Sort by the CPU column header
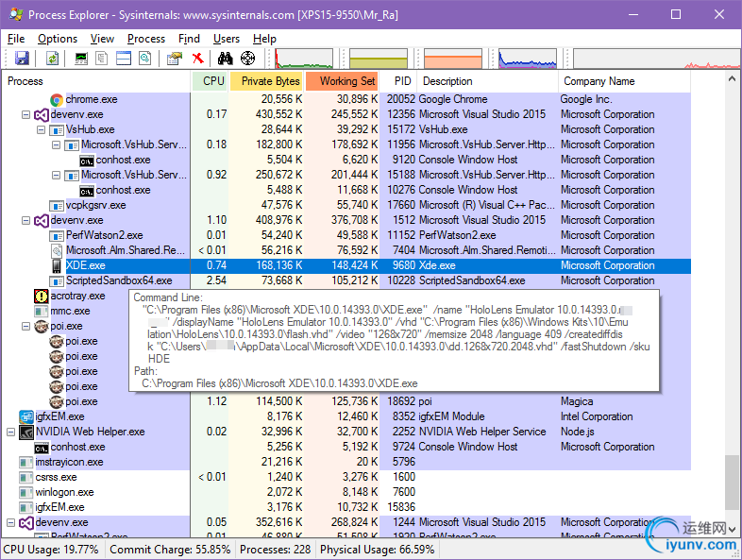Screen dimensions: 742x560 [210, 81]
